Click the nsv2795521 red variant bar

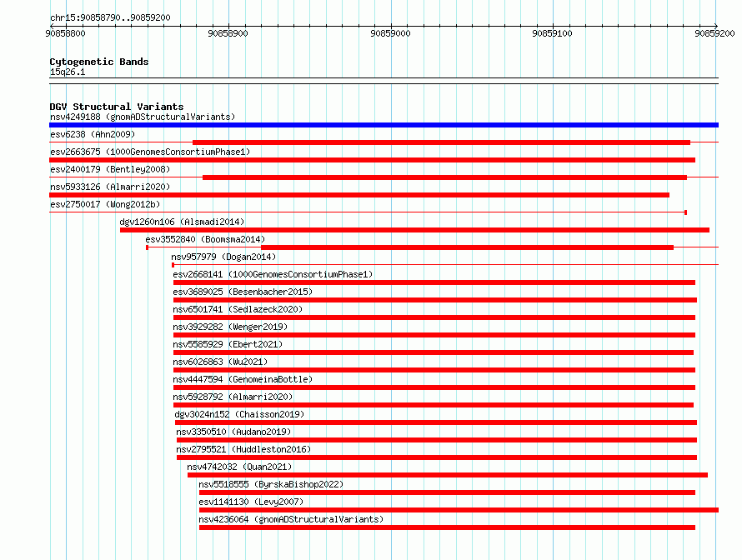437,457
